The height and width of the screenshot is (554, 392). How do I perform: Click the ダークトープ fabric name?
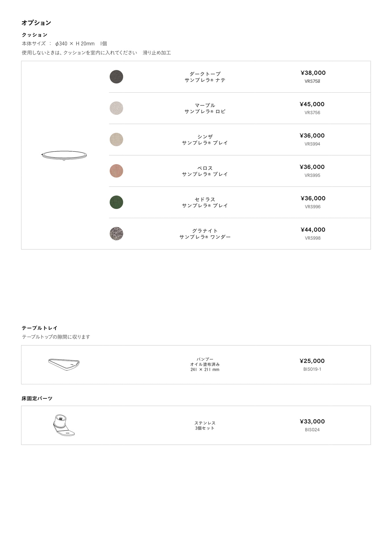click(x=205, y=74)
